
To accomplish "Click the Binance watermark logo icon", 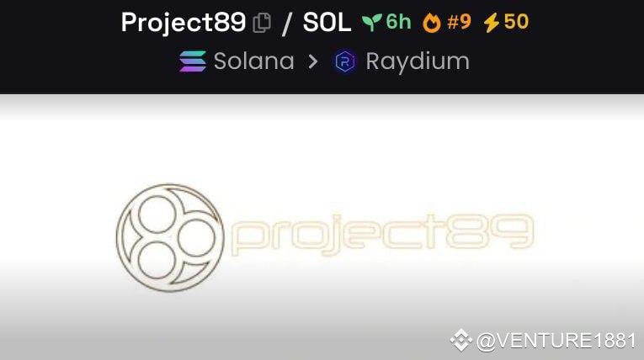I will click(x=460, y=341).
